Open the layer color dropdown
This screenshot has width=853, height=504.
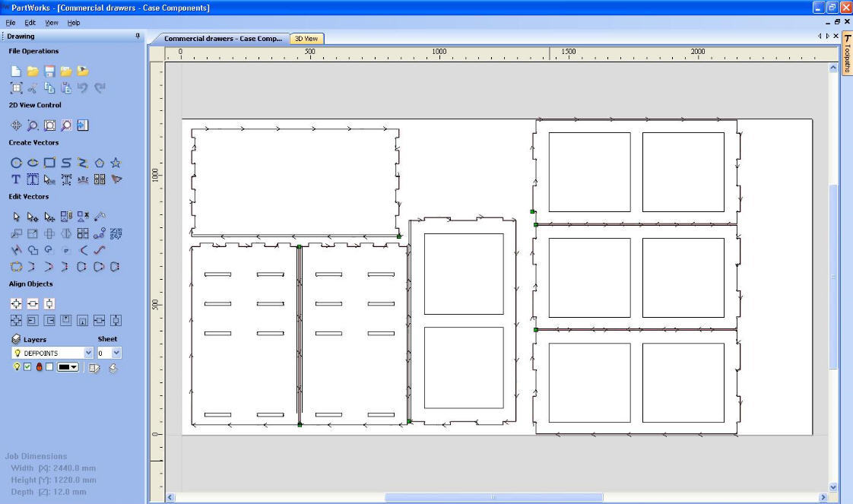pos(74,366)
